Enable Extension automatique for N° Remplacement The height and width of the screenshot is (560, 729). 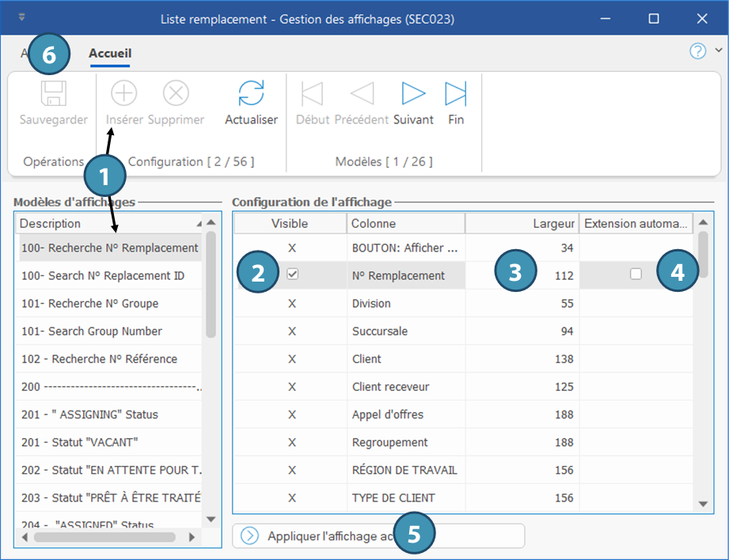[635, 274]
